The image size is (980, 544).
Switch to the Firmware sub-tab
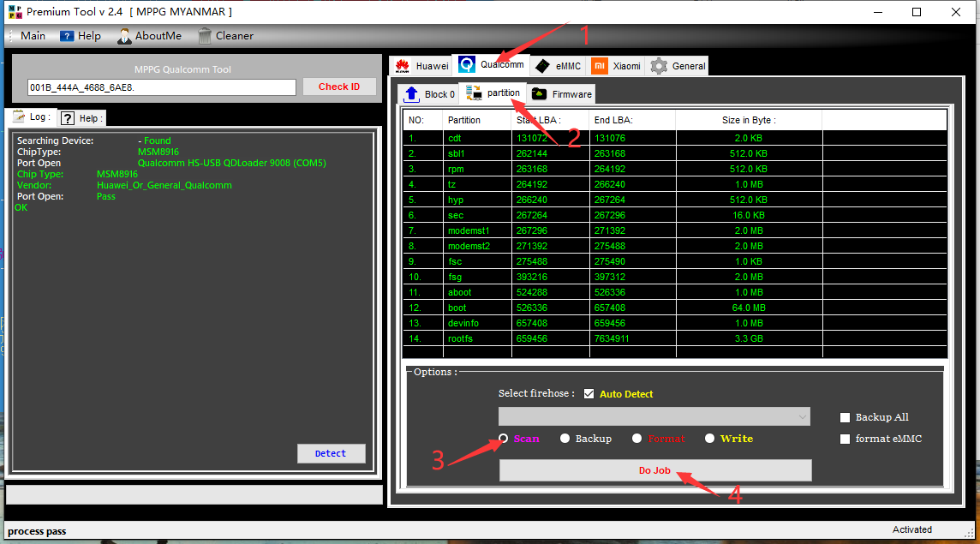coord(561,94)
